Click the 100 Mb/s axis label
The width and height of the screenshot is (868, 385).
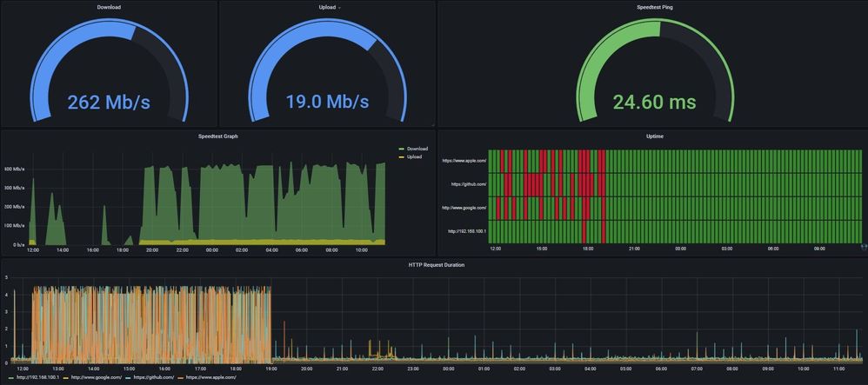pos(15,225)
